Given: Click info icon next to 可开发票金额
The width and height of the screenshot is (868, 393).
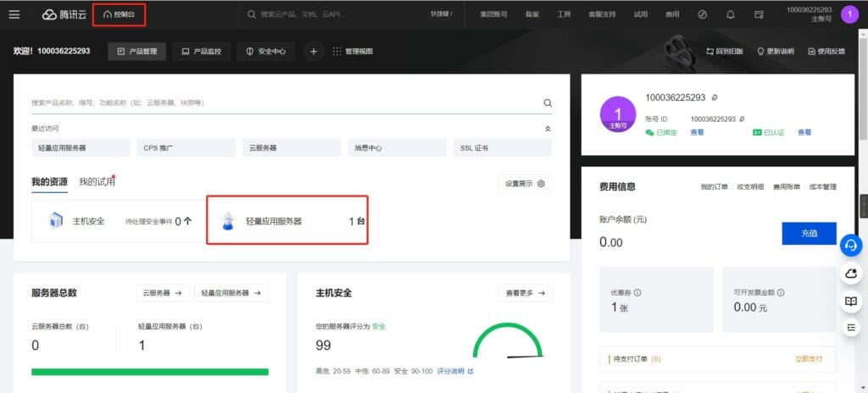Looking at the screenshot, I should (x=781, y=293).
